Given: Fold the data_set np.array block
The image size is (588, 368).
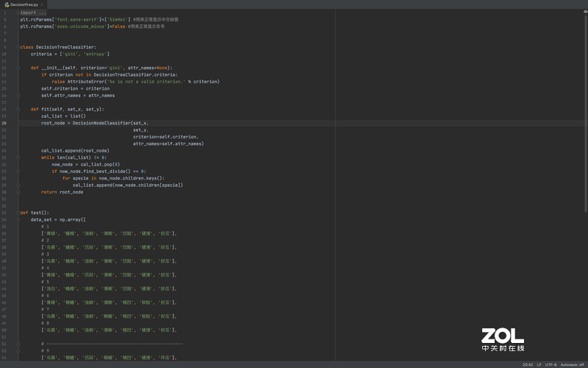Looking at the screenshot, I should [18, 219].
